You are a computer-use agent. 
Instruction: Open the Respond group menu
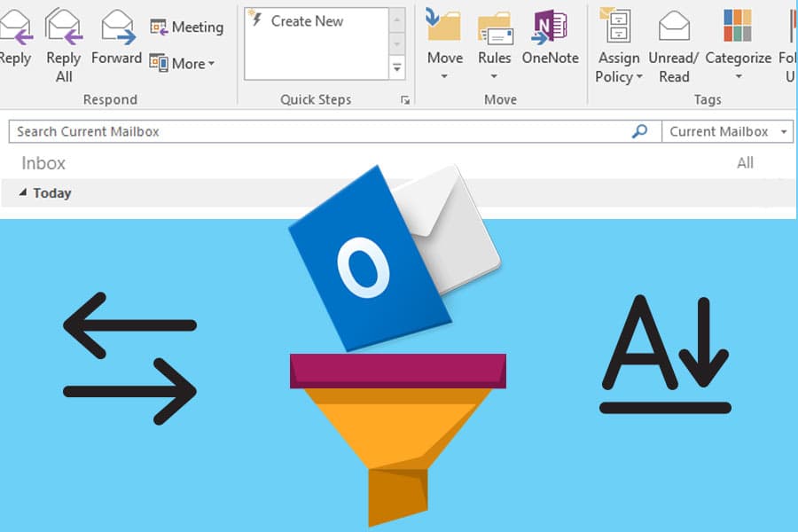point(110,98)
